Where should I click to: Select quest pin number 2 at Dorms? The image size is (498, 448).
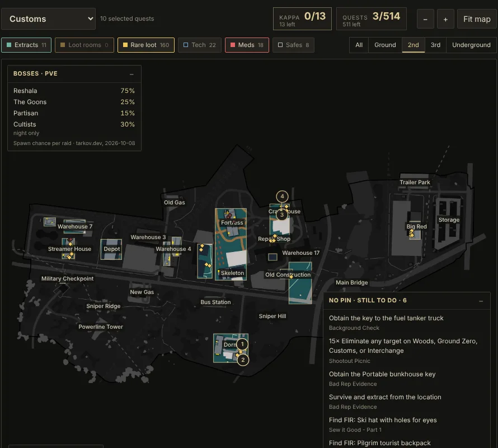[243, 360]
